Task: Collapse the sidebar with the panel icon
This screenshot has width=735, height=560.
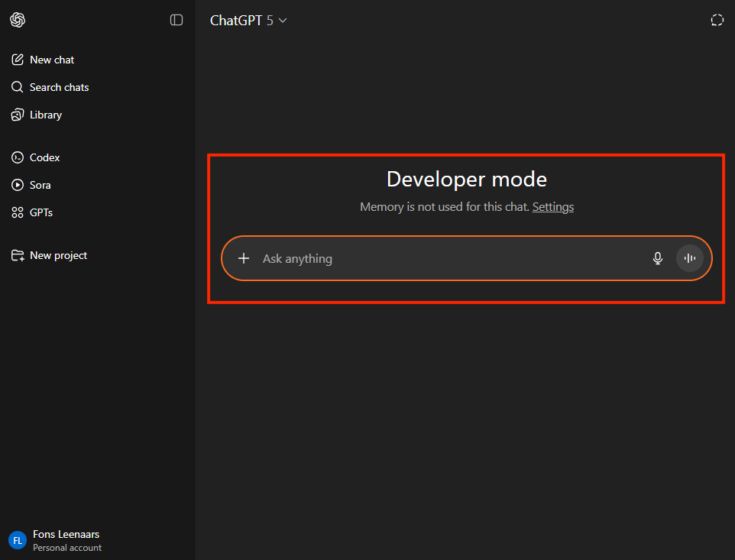Action: [x=176, y=20]
